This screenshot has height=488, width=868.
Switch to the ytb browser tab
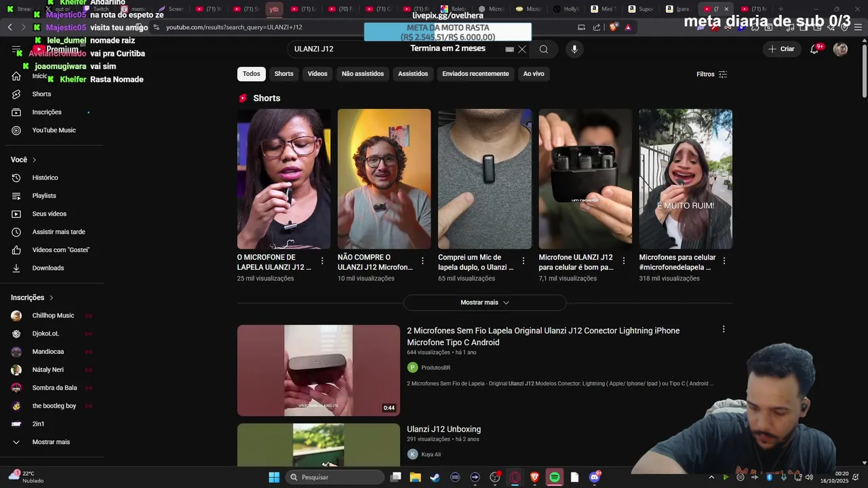coord(274,9)
